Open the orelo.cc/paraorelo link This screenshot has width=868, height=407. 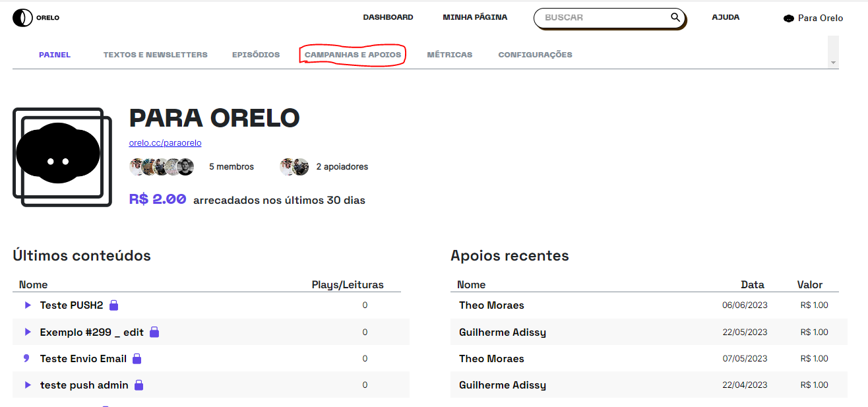coord(166,142)
